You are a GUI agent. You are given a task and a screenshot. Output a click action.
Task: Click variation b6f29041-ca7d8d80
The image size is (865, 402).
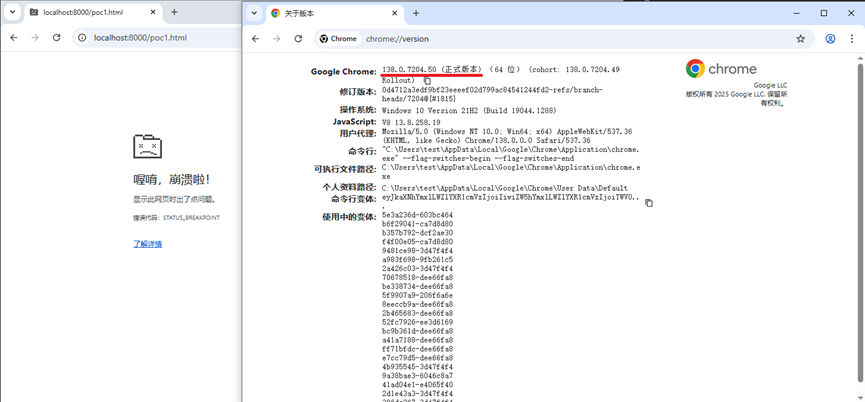[417, 224]
